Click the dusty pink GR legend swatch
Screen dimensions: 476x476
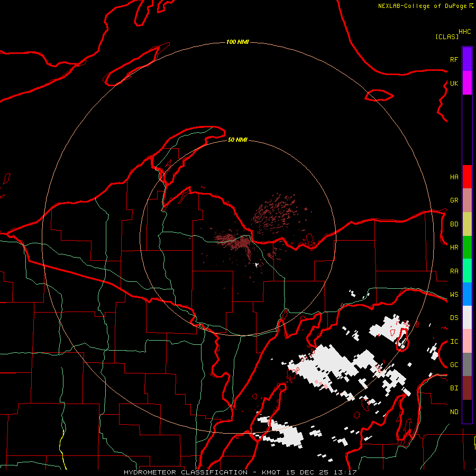pos(467,200)
